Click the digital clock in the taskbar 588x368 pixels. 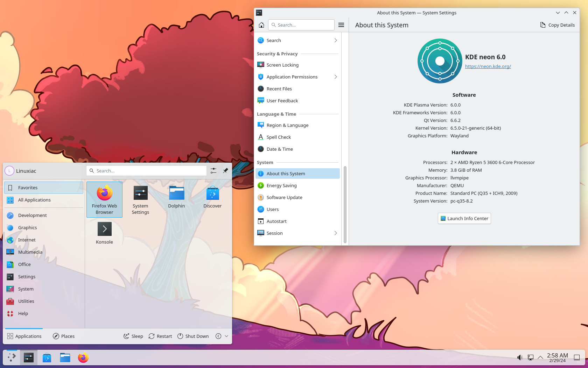pyautogui.click(x=558, y=357)
